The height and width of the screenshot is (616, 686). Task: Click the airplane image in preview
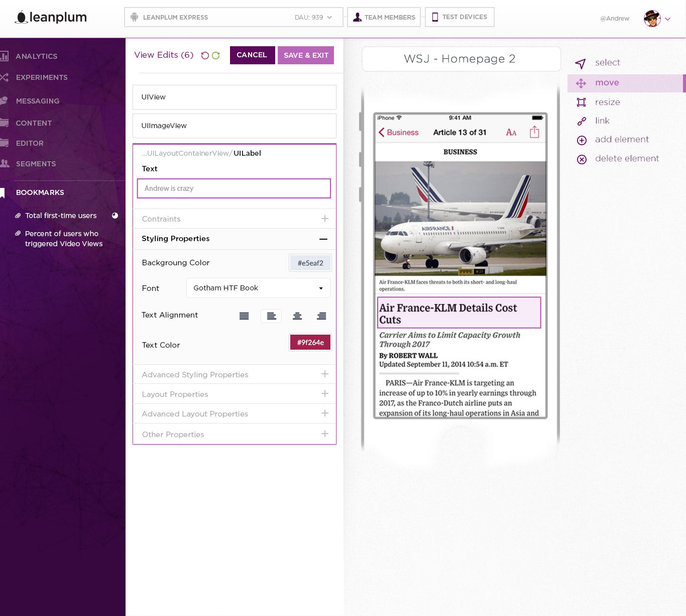[x=461, y=219]
